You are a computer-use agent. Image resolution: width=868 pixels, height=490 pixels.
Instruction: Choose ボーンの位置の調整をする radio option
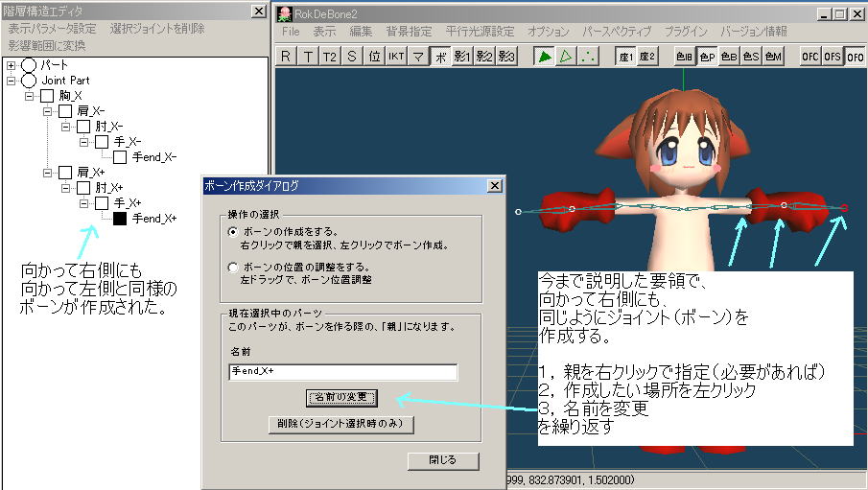(232, 268)
